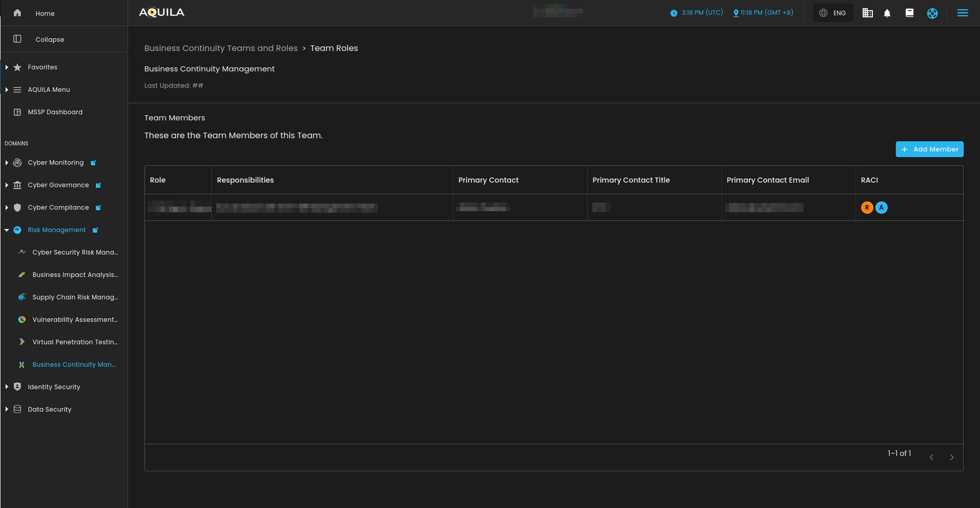Go to Business Continuity Teams and Roles breadcrumb
The height and width of the screenshot is (508, 980).
(220, 48)
